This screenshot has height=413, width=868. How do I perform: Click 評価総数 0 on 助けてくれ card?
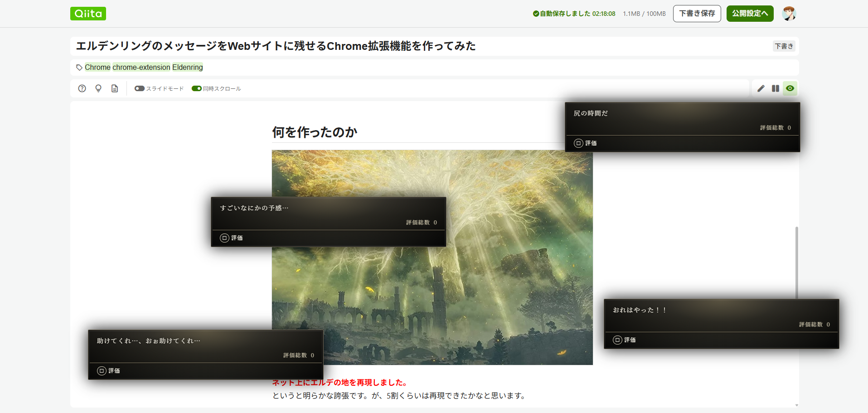point(299,355)
